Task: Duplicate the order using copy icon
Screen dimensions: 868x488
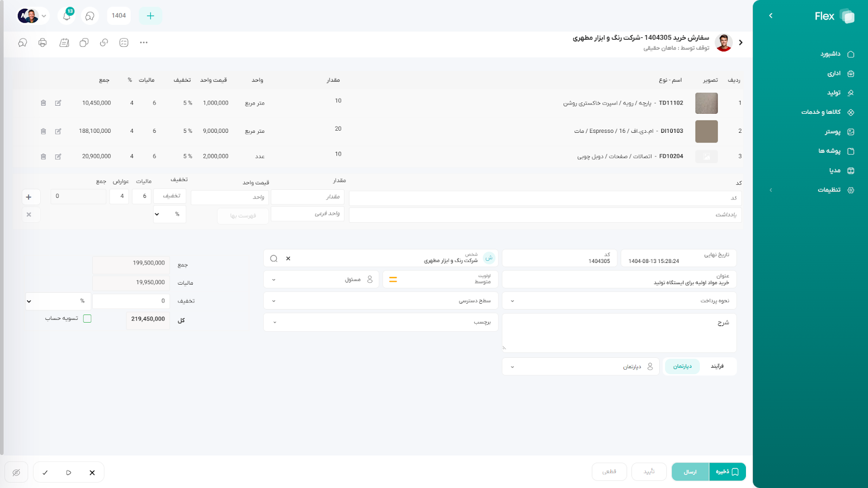Action: 84,42
